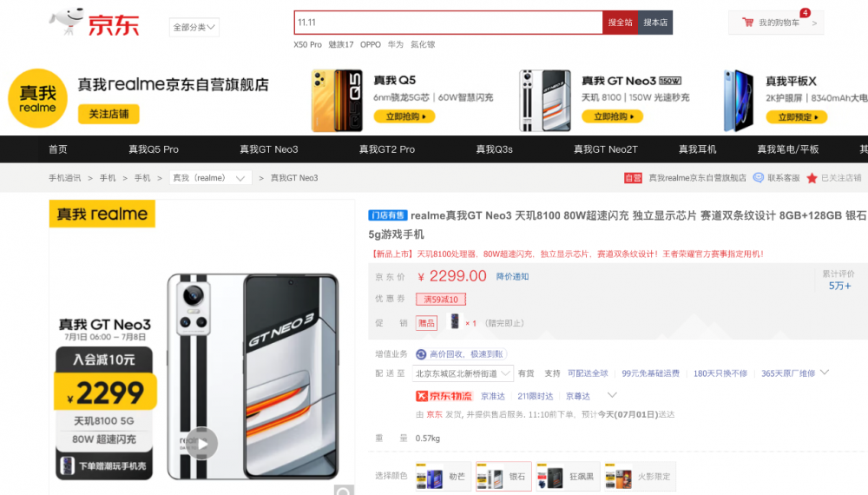868x495 pixels.
Task: Click 满59减10 coupon
Action: pyautogui.click(x=441, y=299)
